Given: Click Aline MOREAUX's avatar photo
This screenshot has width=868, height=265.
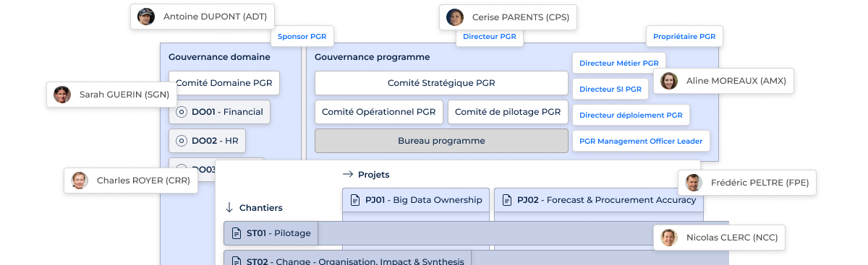Looking at the screenshot, I should (669, 81).
